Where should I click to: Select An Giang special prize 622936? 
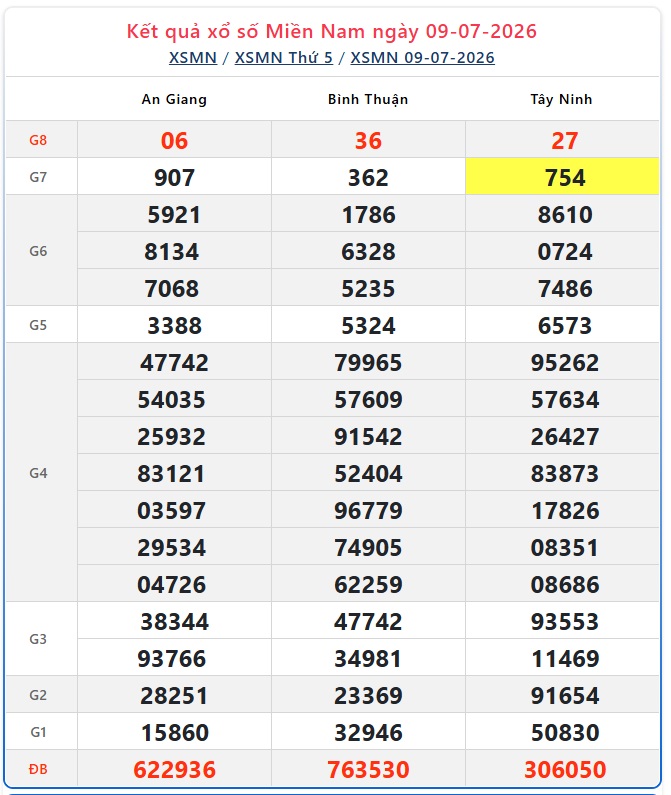[x=174, y=769]
